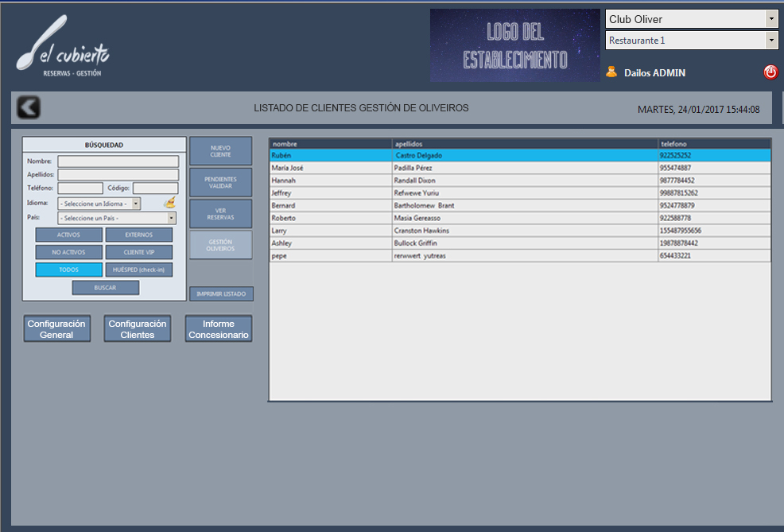Sort the table by apellidos column header

coord(525,144)
